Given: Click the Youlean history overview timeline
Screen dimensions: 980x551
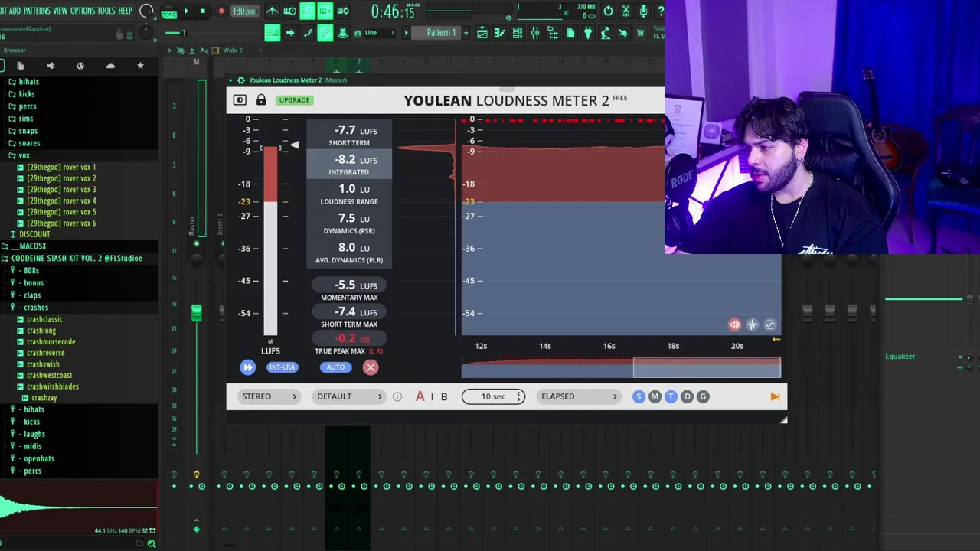Looking at the screenshot, I should coord(621,368).
